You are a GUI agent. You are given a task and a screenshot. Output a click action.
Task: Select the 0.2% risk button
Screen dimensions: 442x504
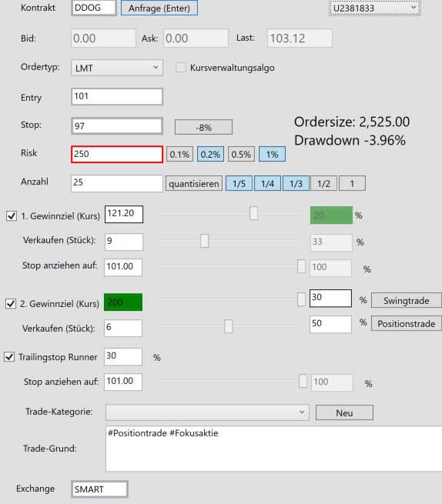pyautogui.click(x=210, y=155)
